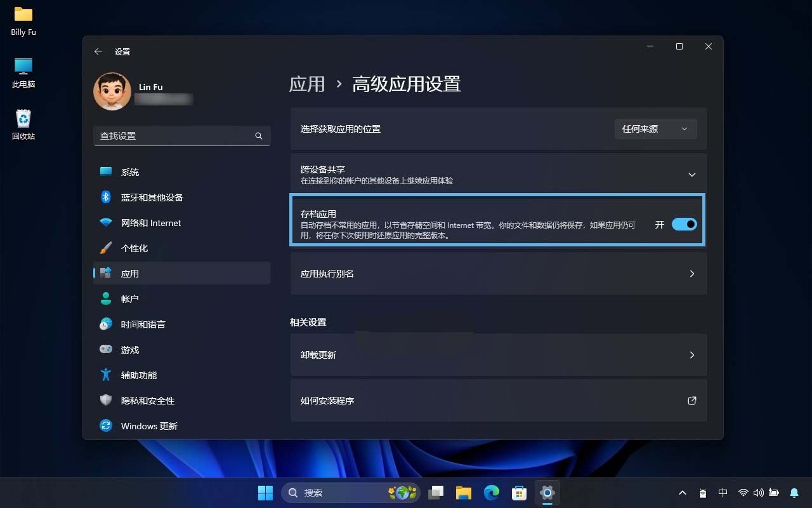
Task: Open 帐户 settings from the sidebar
Action: [131, 298]
